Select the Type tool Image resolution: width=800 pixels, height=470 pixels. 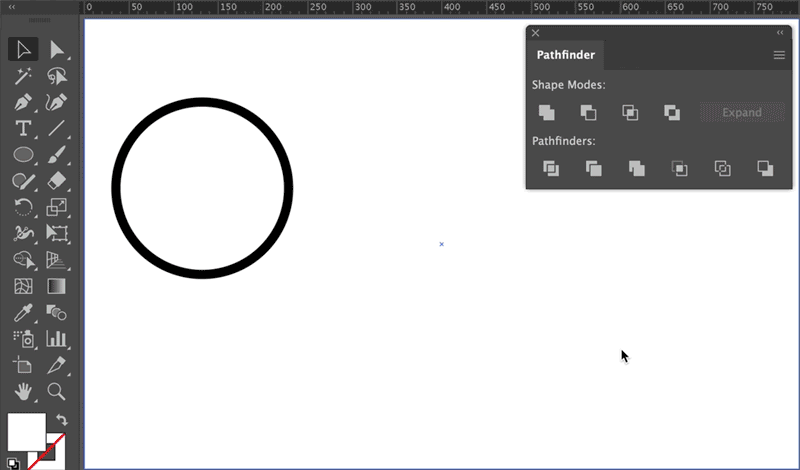23,128
